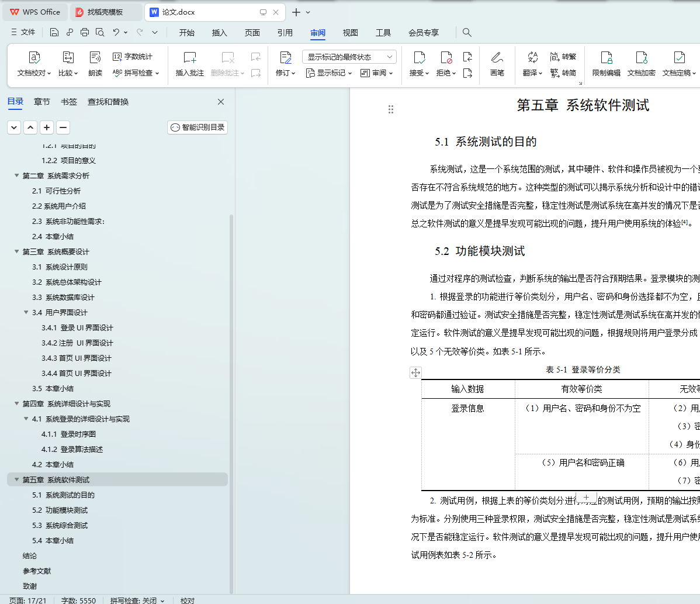Open the 文件 menu
The width and height of the screenshot is (700, 604).
[23, 32]
